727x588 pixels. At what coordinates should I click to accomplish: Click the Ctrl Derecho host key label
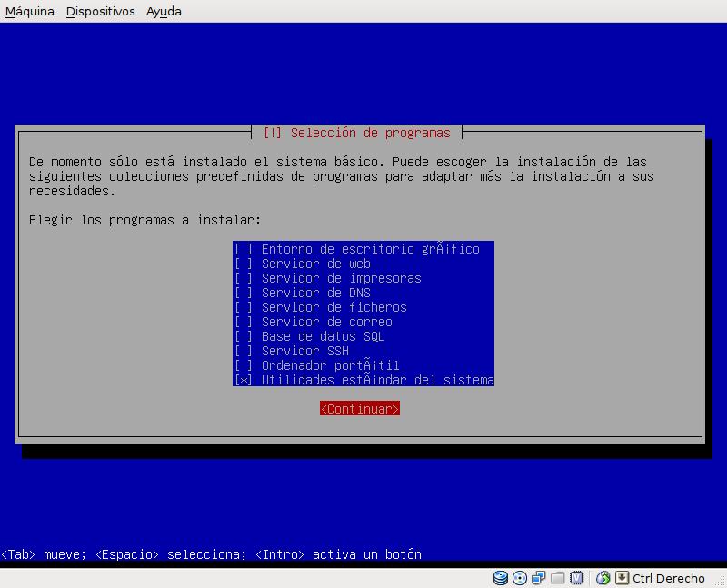pyautogui.click(x=668, y=578)
